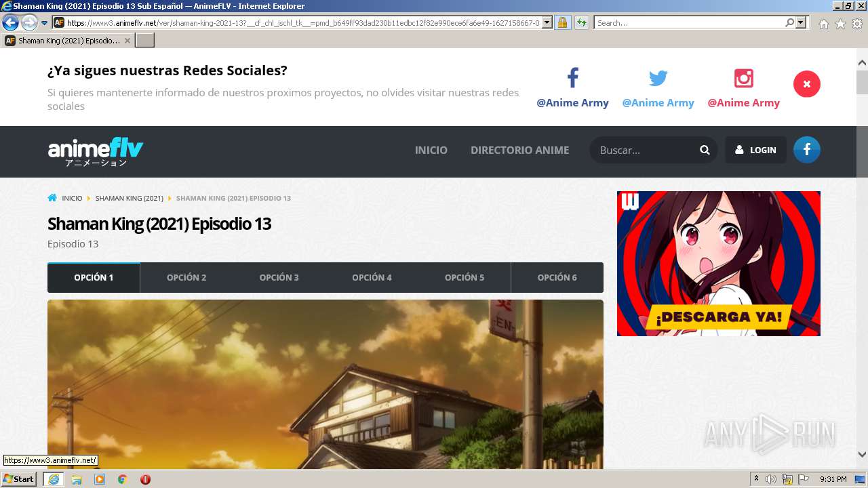Click the page scrollbar down arrow
This screenshot has height=488, width=868.
[862, 455]
